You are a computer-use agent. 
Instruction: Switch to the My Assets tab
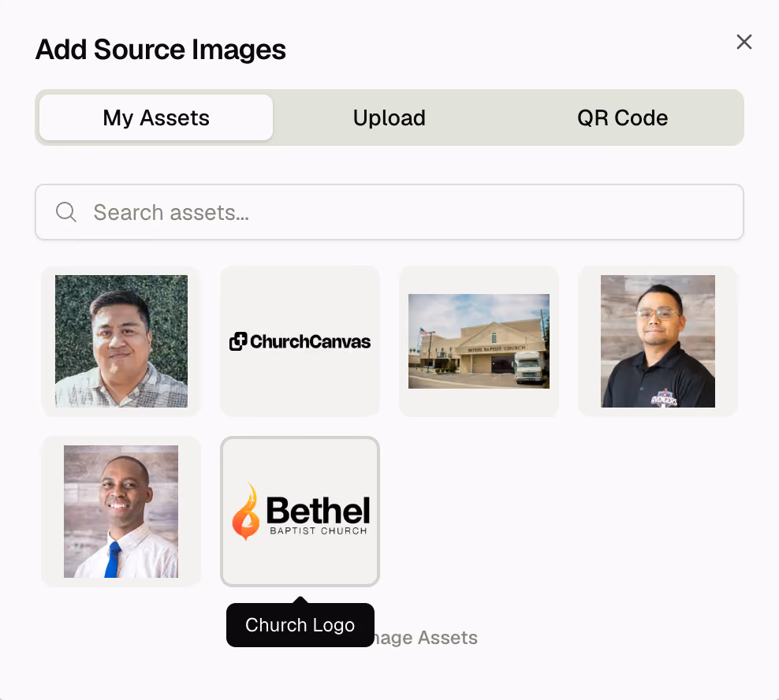156,117
